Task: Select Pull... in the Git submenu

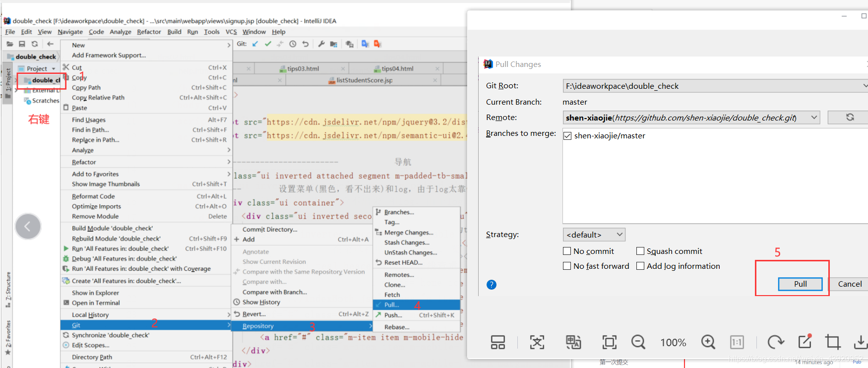Action: pyautogui.click(x=417, y=305)
